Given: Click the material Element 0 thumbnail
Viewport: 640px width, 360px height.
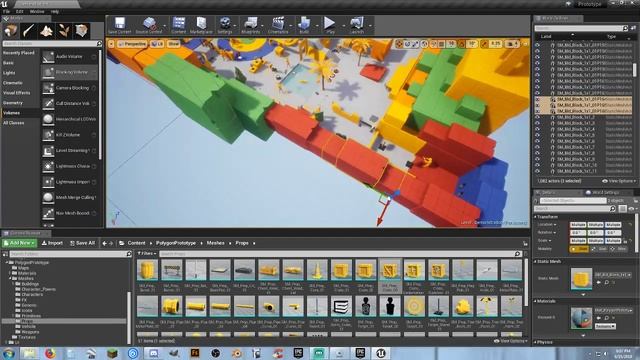Looking at the screenshot, I should (582, 318).
